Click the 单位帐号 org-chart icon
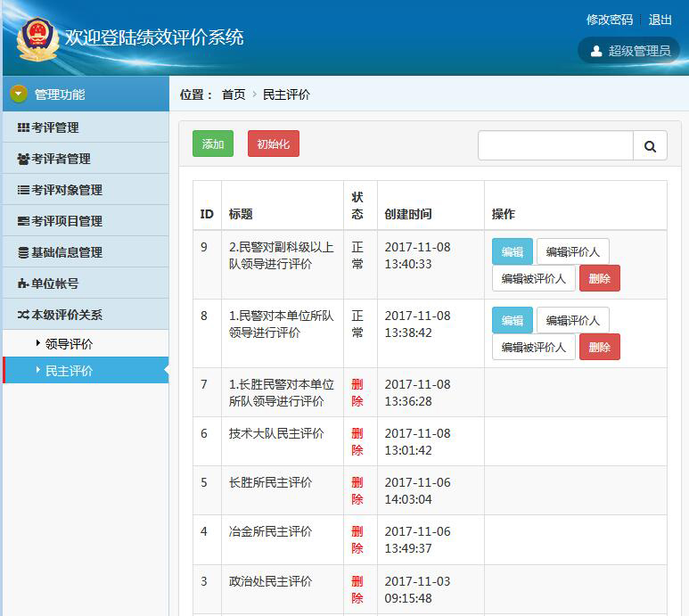The width and height of the screenshot is (689, 616). 23,283
